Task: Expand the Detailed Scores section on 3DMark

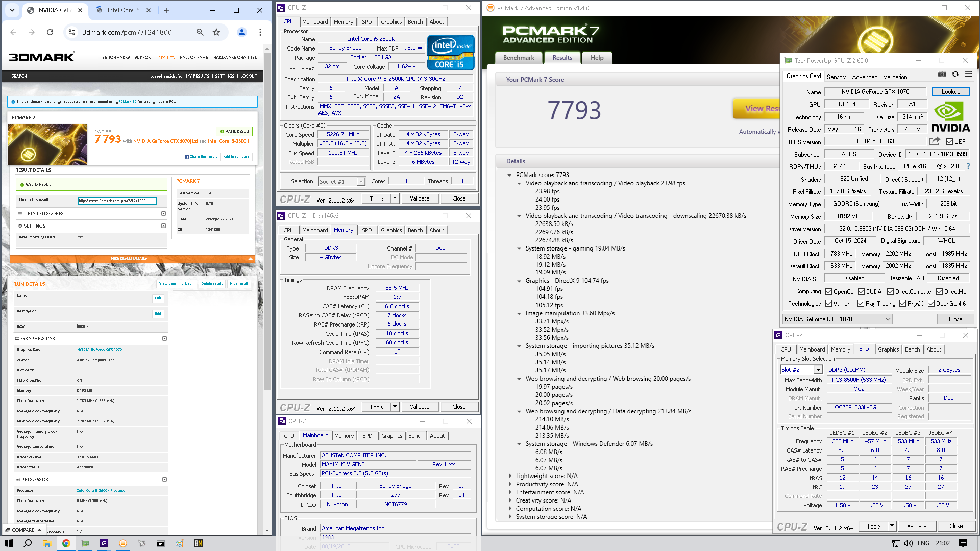Action: [x=163, y=214]
